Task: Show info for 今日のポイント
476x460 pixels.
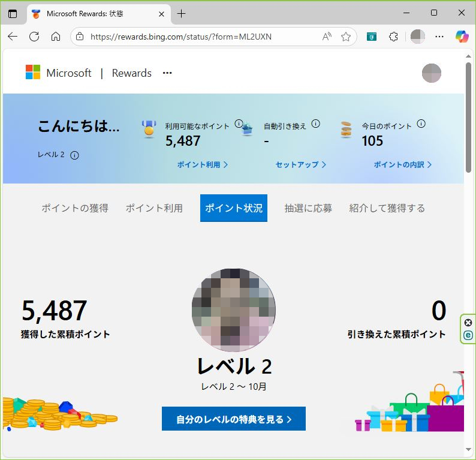Action: pyautogui.click(x=421, y=124)
